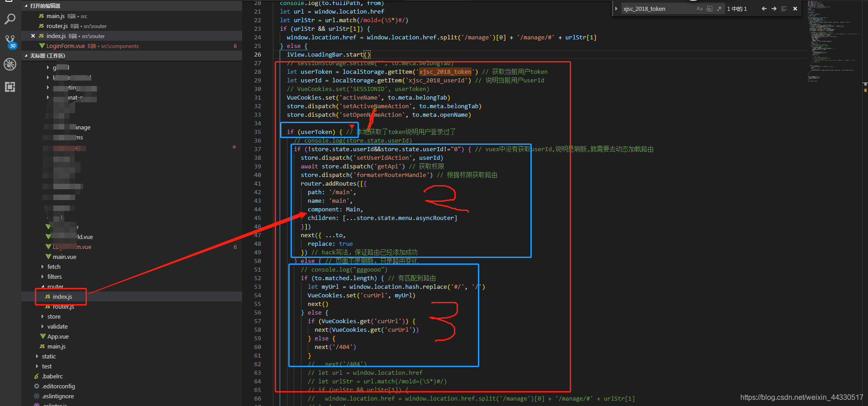The width and height of the screenshot is (868, 406).
Task: Go to next match in find widget
Action: click(x=774, y=9)
